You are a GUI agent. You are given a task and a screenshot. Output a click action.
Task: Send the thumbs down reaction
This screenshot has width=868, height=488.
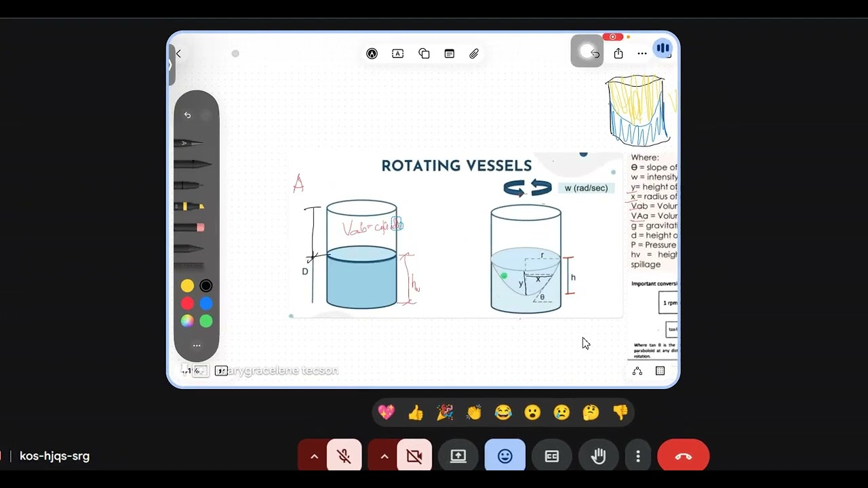point(620,412)
